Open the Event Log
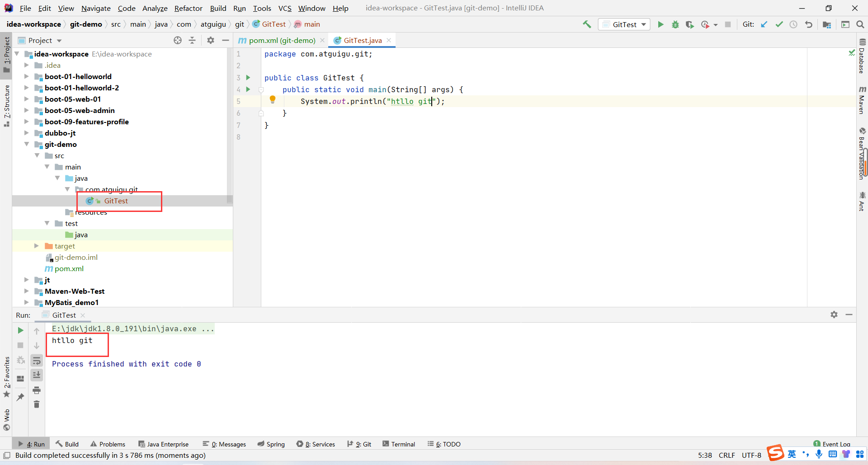868x465 pixels. [x=832, y=444]
